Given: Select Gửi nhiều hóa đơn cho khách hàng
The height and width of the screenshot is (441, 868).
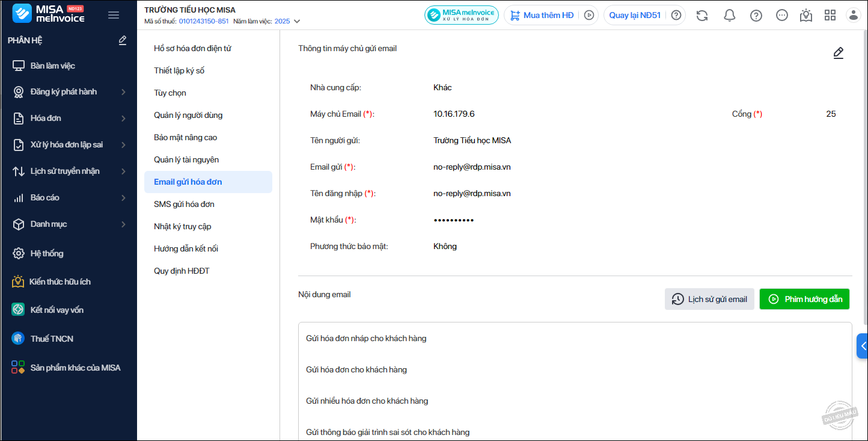Looking at the screenshot, I should [575, 401].
